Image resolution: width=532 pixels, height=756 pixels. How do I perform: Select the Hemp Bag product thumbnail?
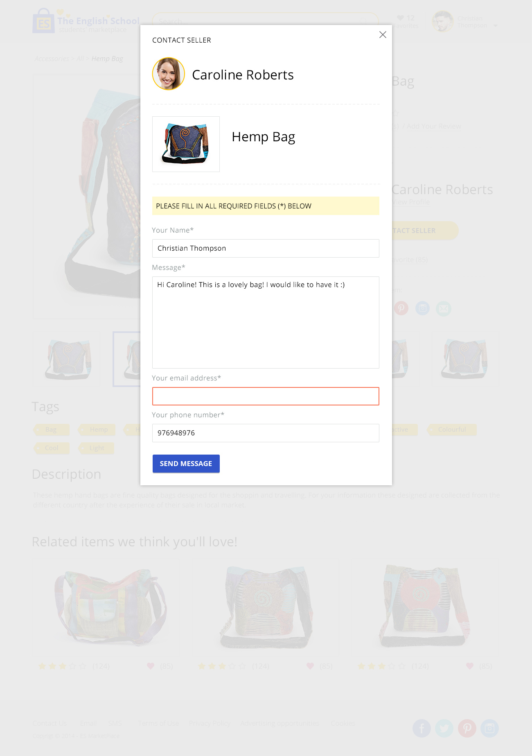(186, 144)
